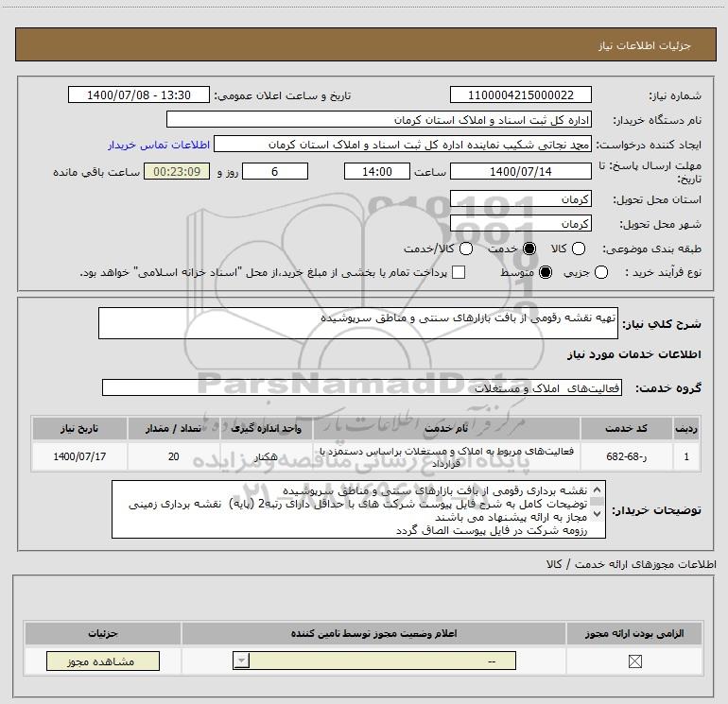Click the شرح کلی نیاز text area
The image size is (728, 704).
[358, 323]
